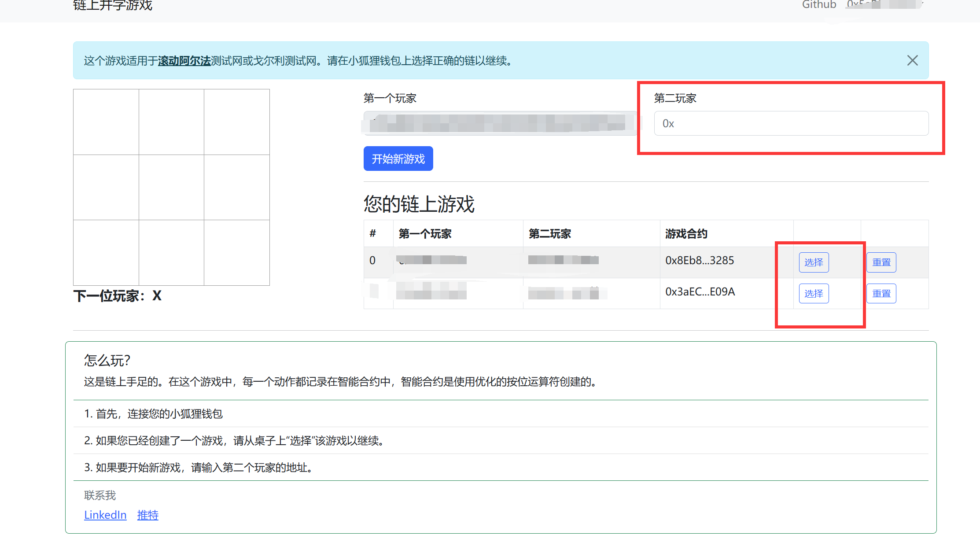Focus the 第二玩家 address input
This screenshot has width=980, height=557.
791,123
